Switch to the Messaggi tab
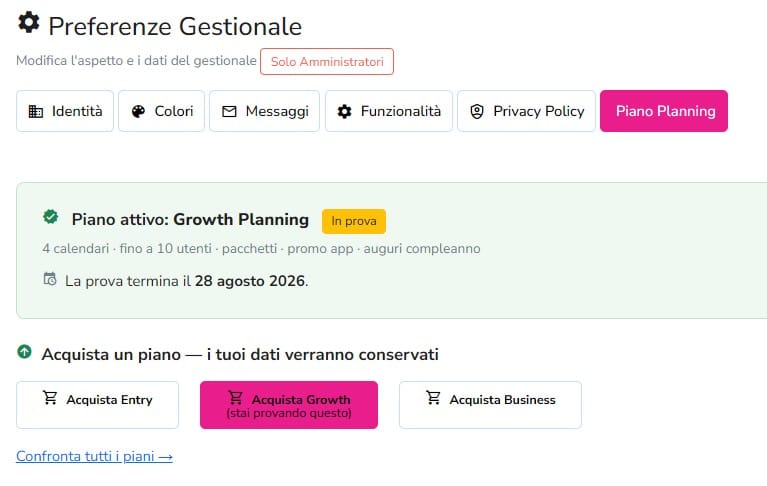 [x=265, y=111]
